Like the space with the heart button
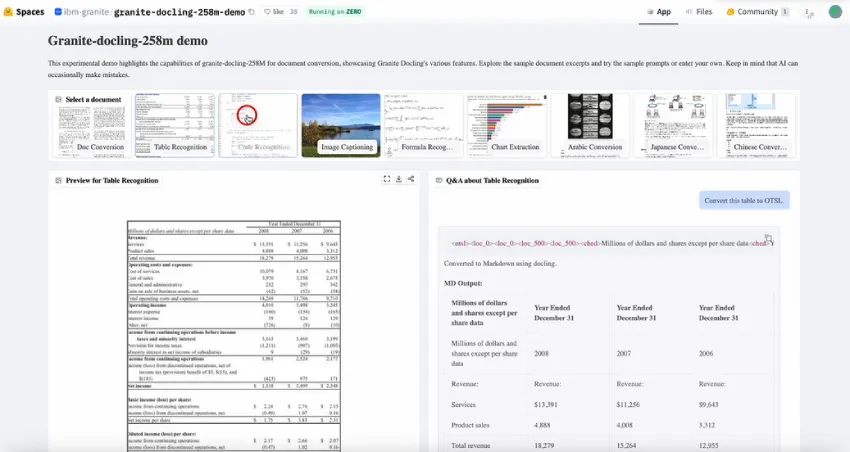 (x=274, y=11)
